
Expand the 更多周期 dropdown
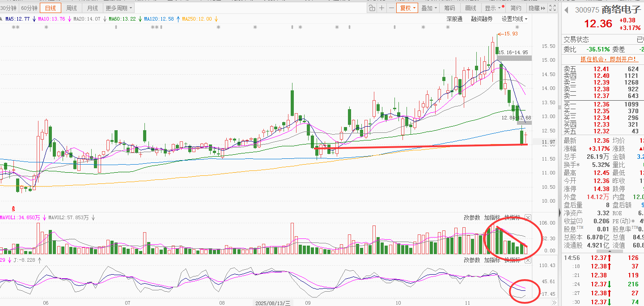119,8
